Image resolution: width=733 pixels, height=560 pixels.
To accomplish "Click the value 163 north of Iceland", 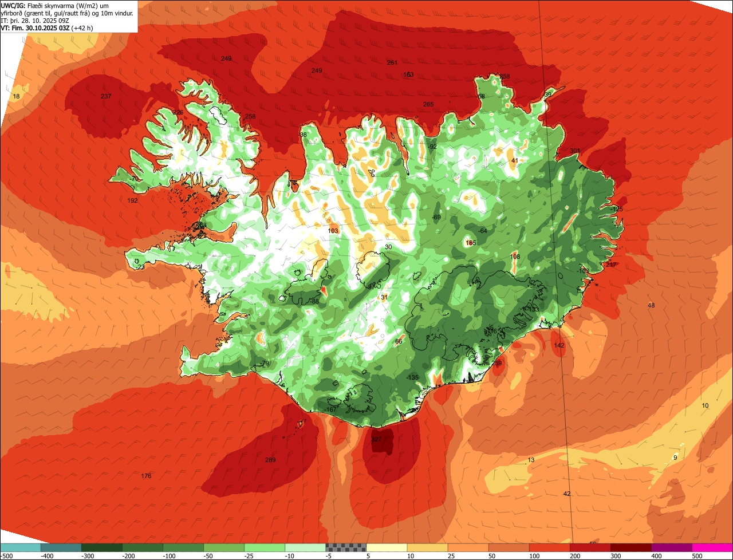I will click(x=408, y=74).
